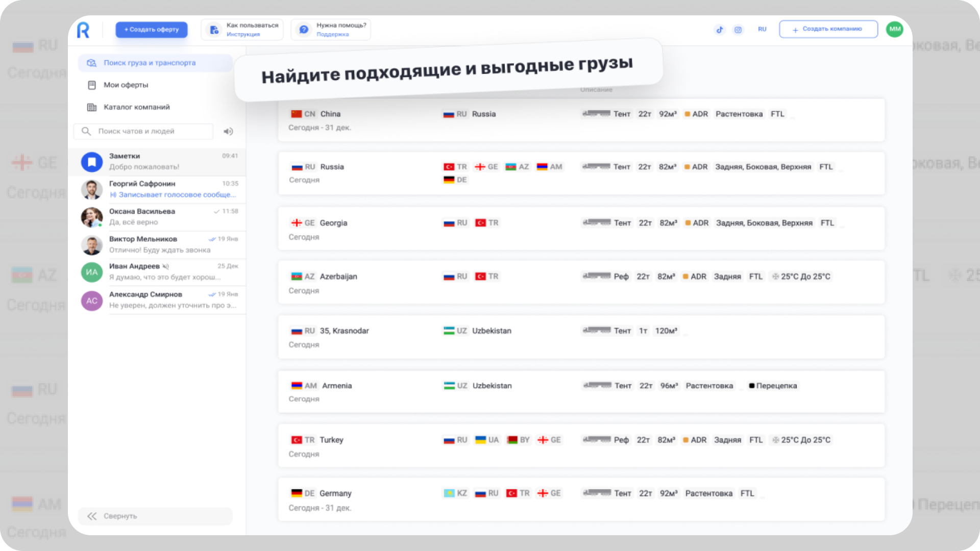Open the 35, Krasnodar cargo row
The width and height of the screenshot is (980, 551).
[x=581, y=337]
